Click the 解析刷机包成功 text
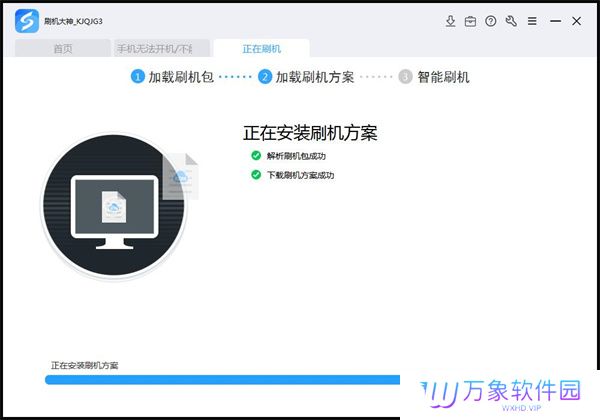Viewport: 600px width, 420px height. tap(296, 156)
